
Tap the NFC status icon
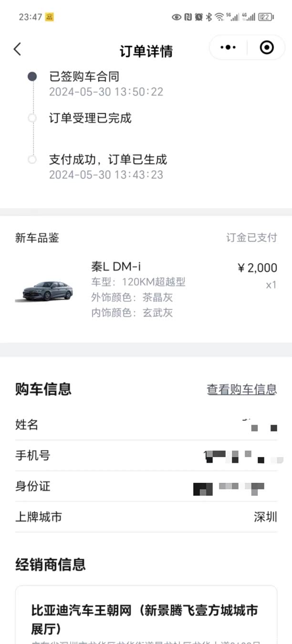(188, 17)
